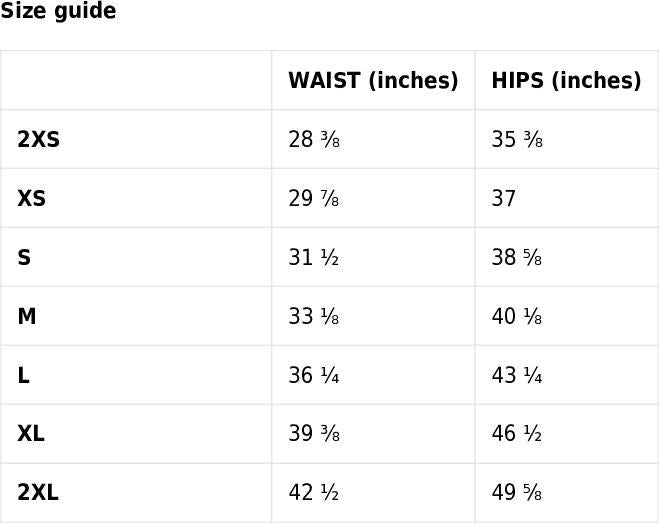The width and height of the screenshot is (659, 523).
Task: Select the 33 ⅛ waist cell
Action: pos(314,317)
